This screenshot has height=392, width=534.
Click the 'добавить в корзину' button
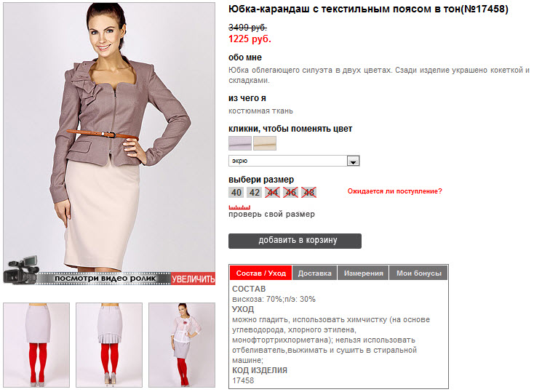295,241
